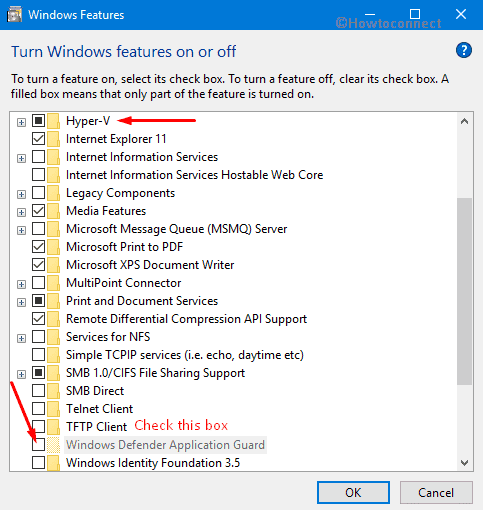Expand Microsoft Message Queue (MSMQ) Server node
The height and width of the screenshot is (510, 483).
tap(21, 230)
